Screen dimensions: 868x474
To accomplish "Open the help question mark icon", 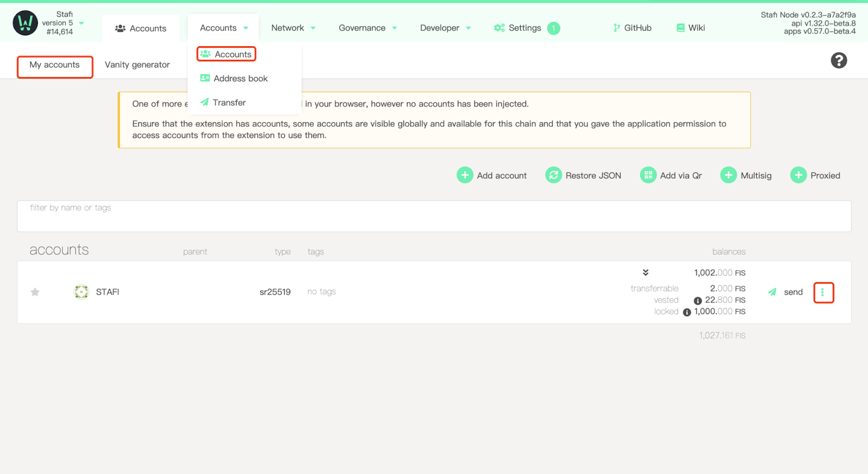I will point(839,60).
